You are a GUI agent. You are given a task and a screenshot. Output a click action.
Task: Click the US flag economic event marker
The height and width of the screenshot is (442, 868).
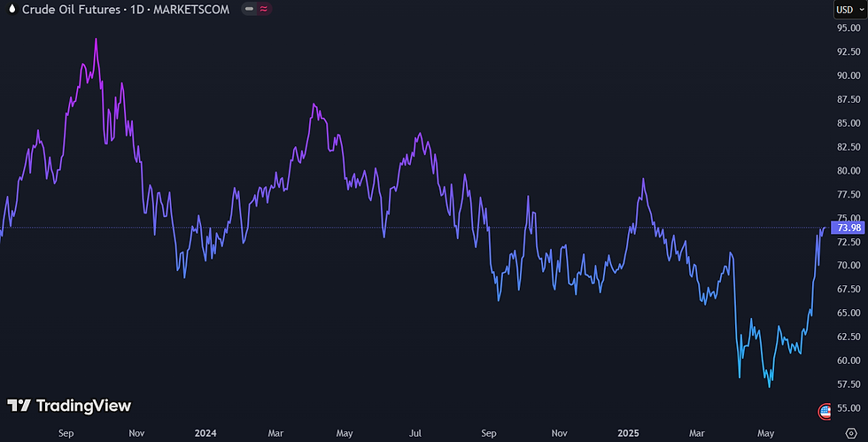(x=825, y=412)
